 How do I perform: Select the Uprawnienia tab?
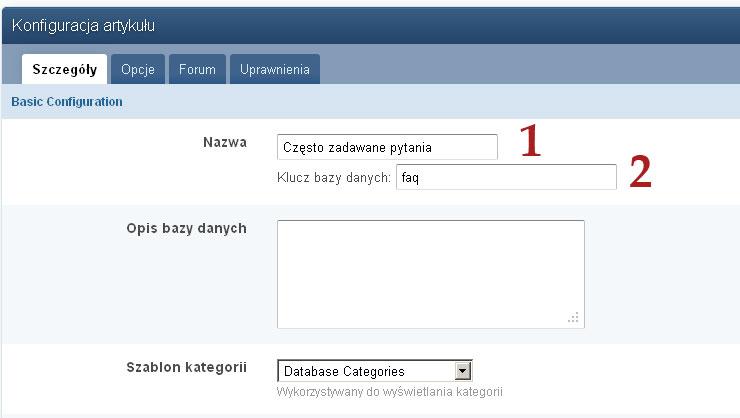[274, 70]
